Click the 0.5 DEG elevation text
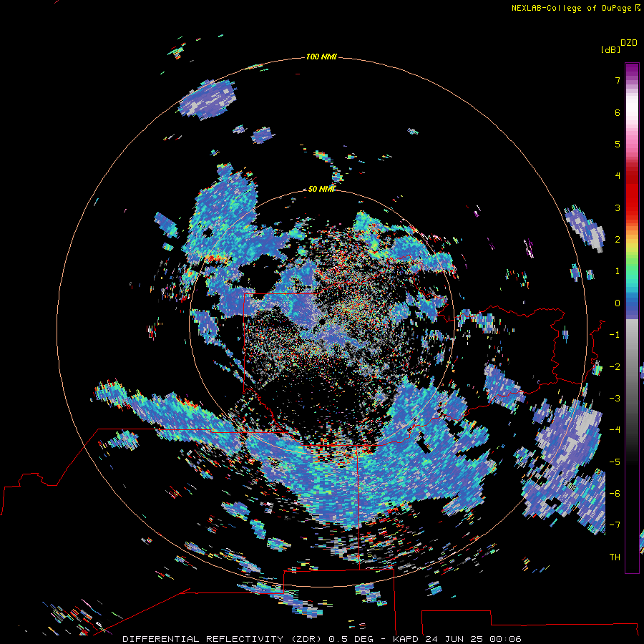Viewport: 644px width, 644px height. (351, 639)
